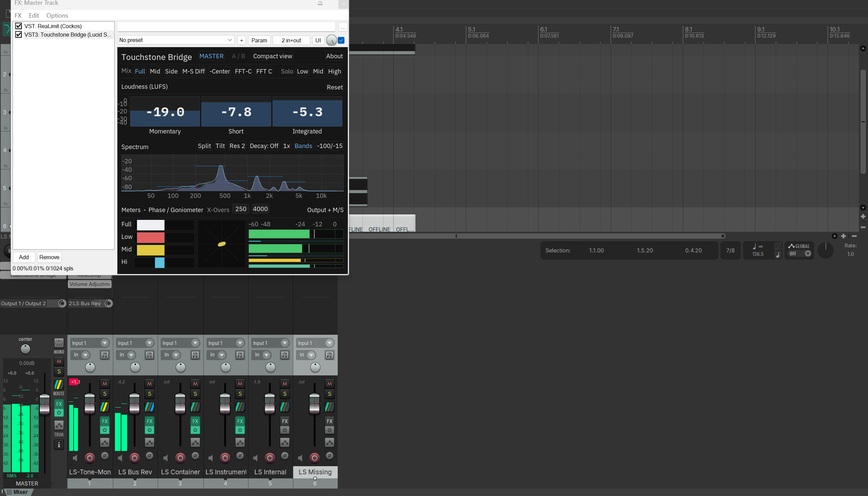The width and height of the screenshot is (868, 496).
Task: Solo the High band
Action: coord(334,71)
